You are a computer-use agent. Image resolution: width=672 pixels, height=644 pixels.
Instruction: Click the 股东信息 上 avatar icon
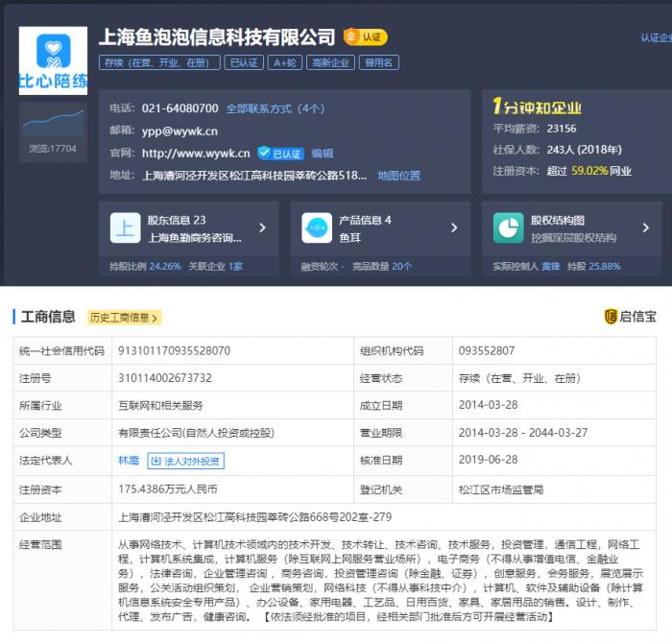click(x=125, y=228)
